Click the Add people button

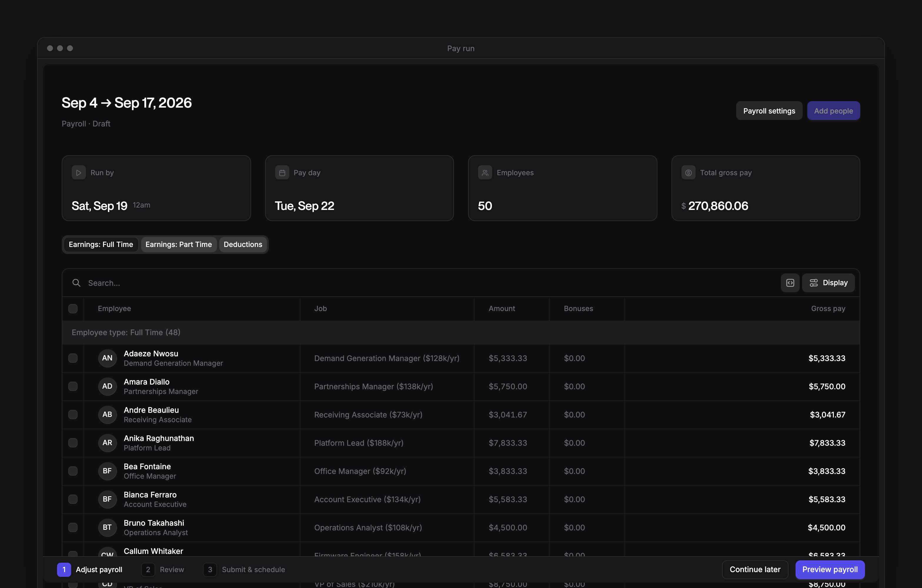pyautogui.click(x=833, y=111)
